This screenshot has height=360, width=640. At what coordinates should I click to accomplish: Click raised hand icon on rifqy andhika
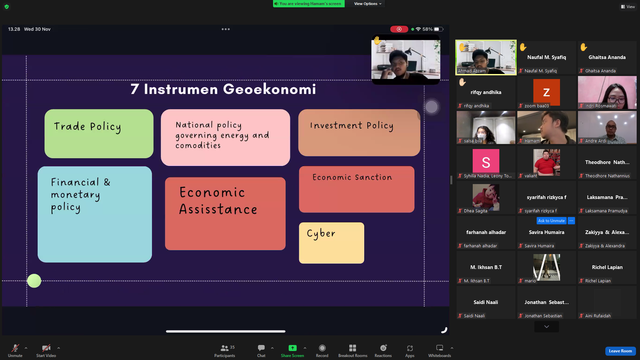point(462,82)
